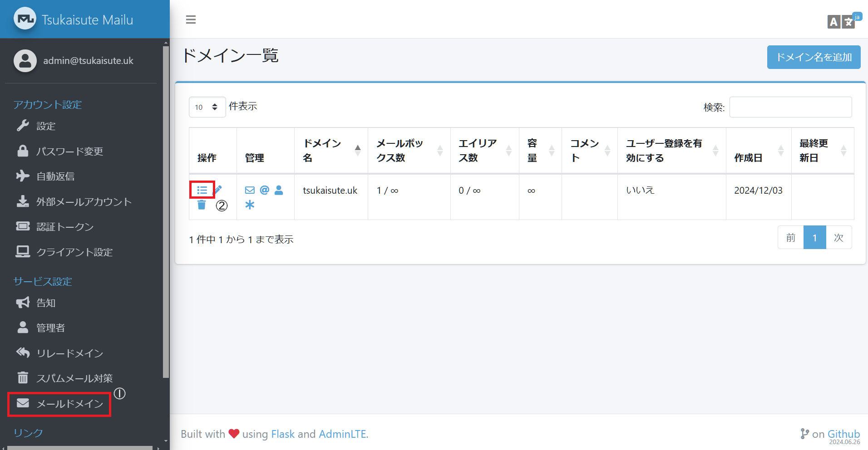Image resolution: width=868 pixels, height=450 pixels.
Task: Click the asterisk icon in the 管理 column
Action: click(250, 205)
